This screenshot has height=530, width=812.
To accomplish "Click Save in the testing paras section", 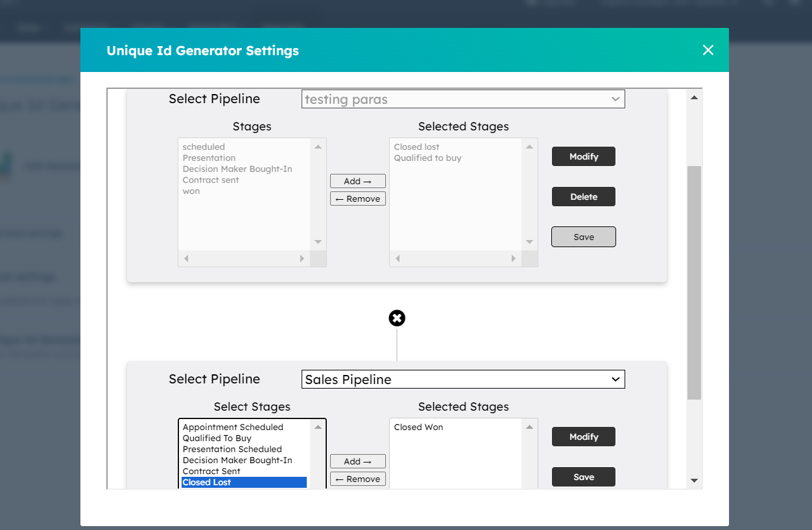I will (x=583, y=237).
